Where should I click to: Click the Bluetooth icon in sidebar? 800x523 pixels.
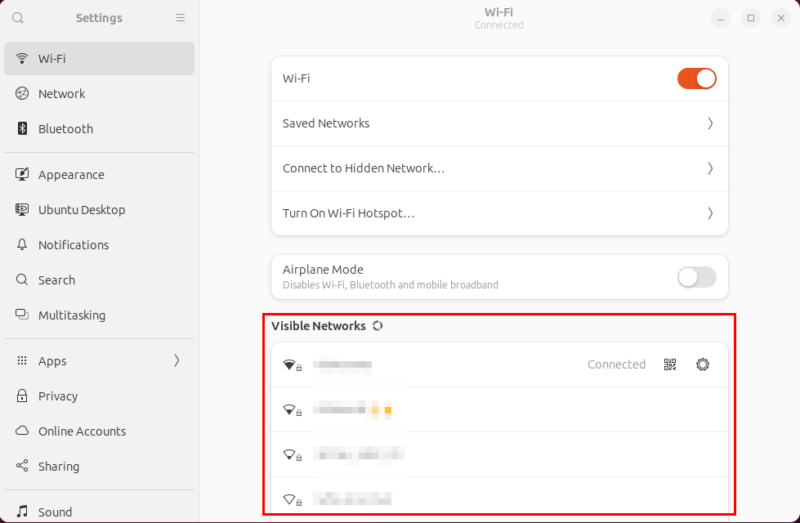click(22, 129)
